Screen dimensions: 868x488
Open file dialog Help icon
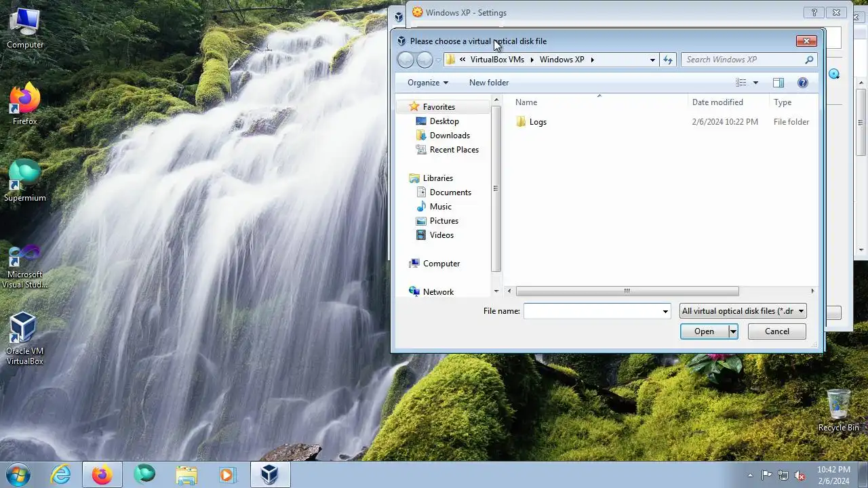[x=803, y=83]
